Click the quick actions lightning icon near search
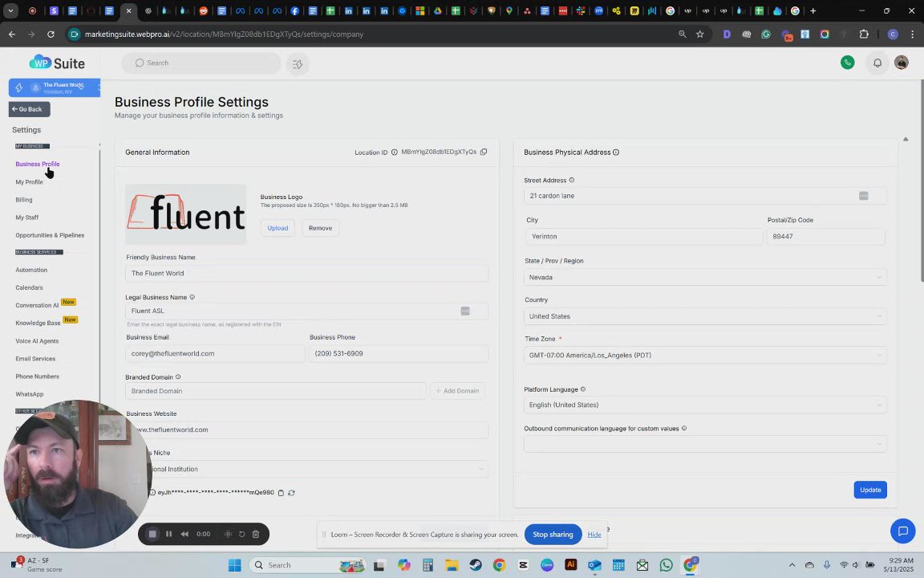This screenshot has height=578, width=924. pos(298,63)
